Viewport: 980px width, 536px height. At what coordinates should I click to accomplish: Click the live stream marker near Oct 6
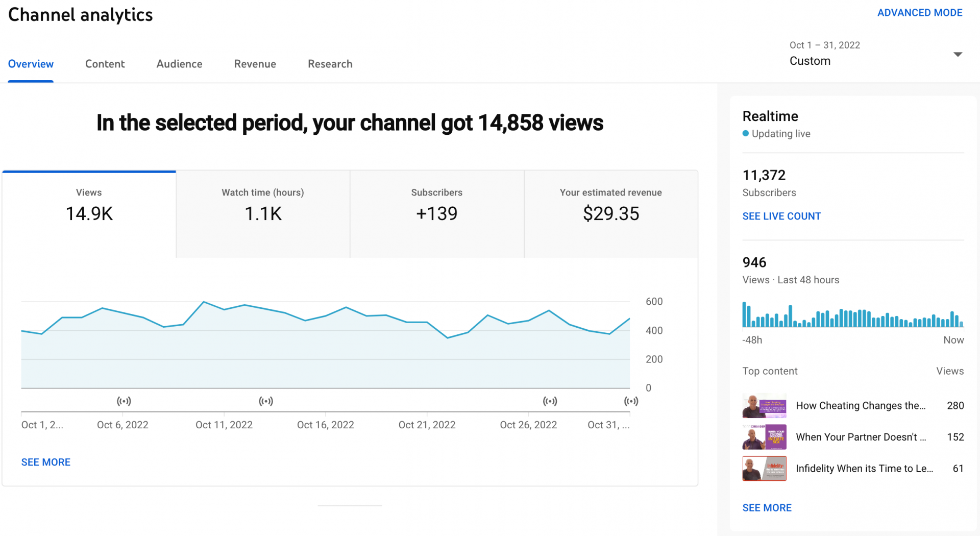[124, 401]
